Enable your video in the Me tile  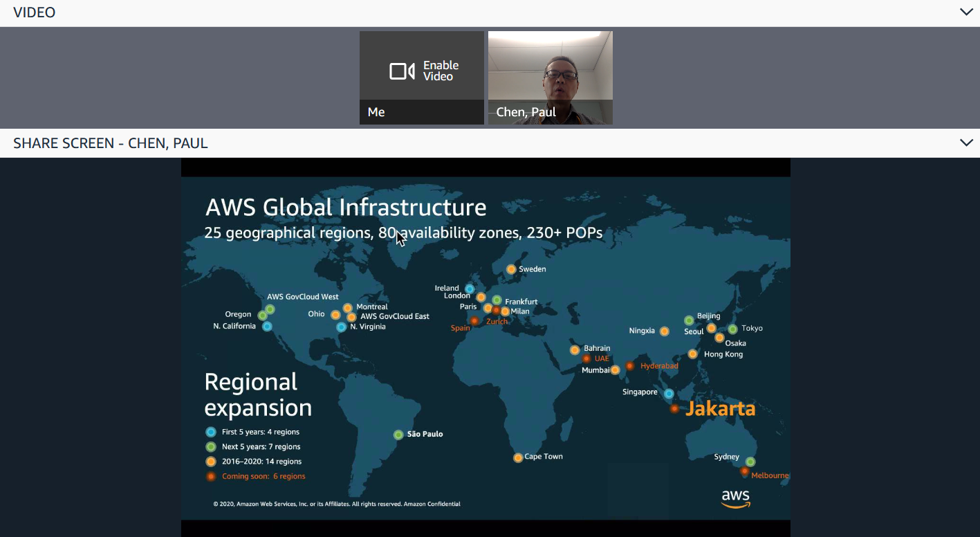point(422,70)
